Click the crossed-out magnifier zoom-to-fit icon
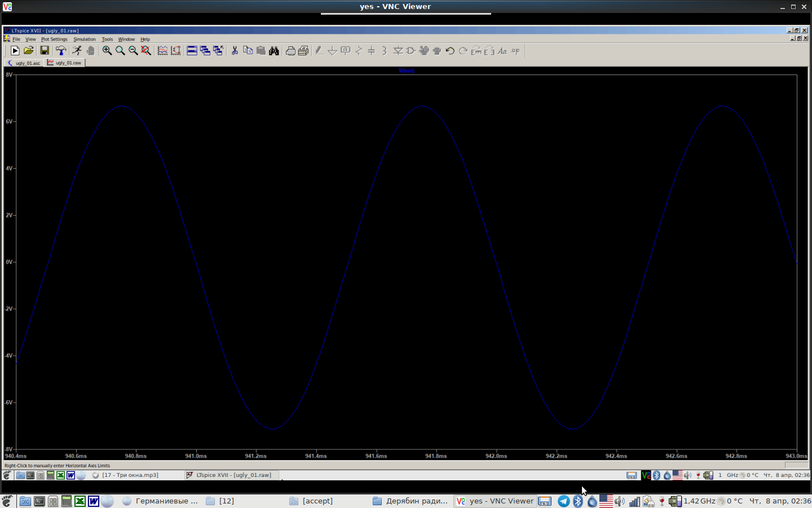Image resolution: width=812 pixels, height=508 pixels. [x=146, y=51]
